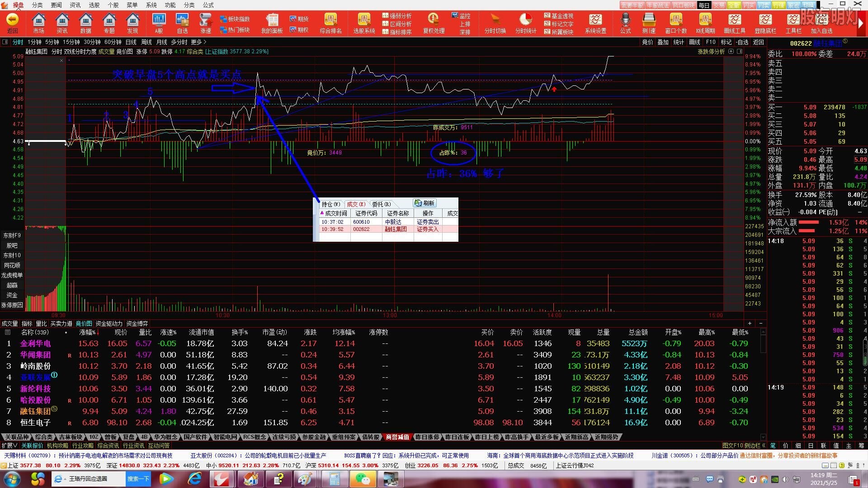Toggle chart panel icon left of 分时
Screen dimensions: 868x488
5,42
